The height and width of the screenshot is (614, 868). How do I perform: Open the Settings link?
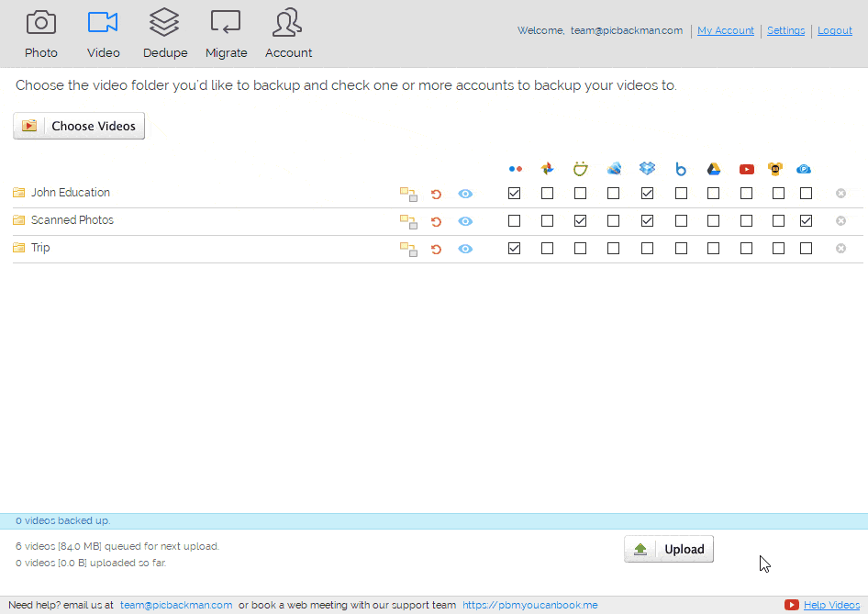click(785, 30)
